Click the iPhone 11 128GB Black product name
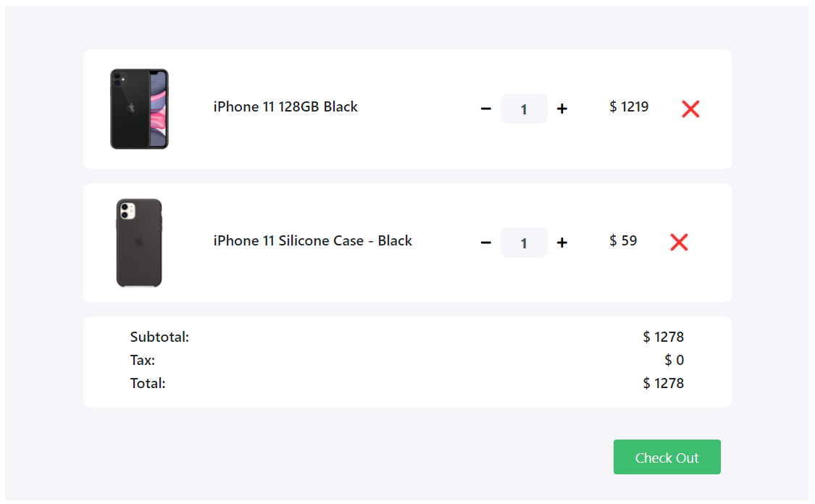The width and height of the screenshot is (815, 504). (x=285, y=107)
